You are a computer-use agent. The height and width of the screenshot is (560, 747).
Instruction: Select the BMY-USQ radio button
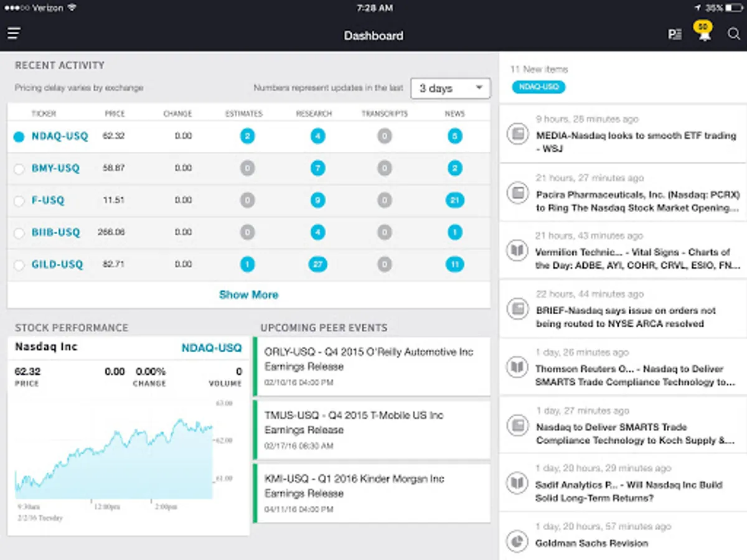tap(19, 169)
